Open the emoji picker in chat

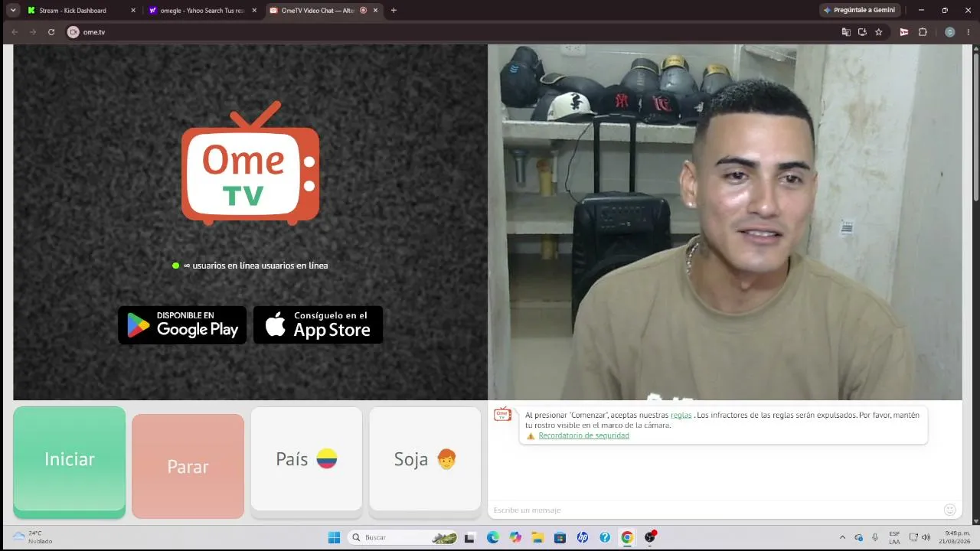tap(950, 510)
